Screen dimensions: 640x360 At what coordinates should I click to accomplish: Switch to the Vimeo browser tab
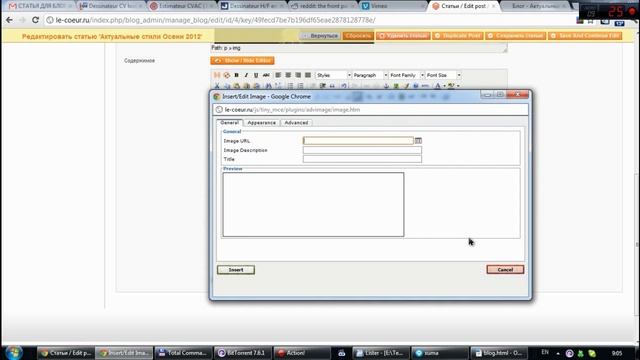click(x=393, y=6)
